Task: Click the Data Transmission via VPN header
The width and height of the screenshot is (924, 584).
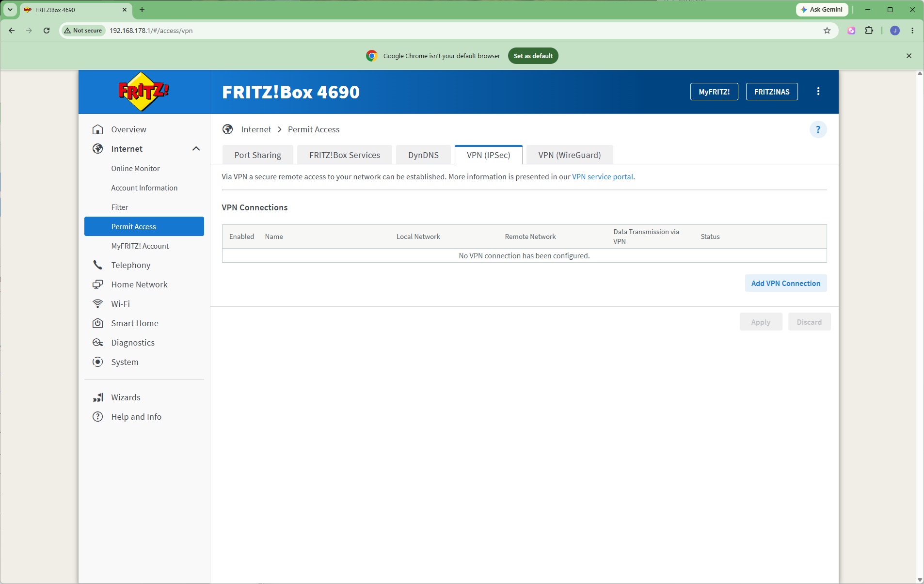Action: click(x=646, y=237)
